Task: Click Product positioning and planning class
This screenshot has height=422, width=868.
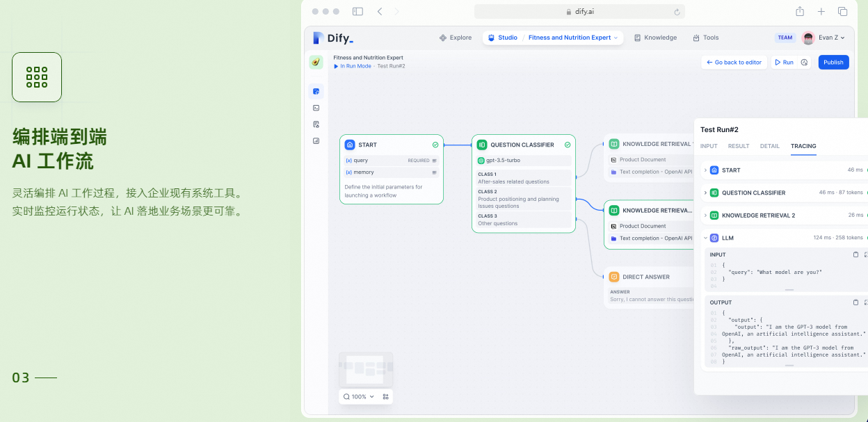Action: click(x=524, y=199)
